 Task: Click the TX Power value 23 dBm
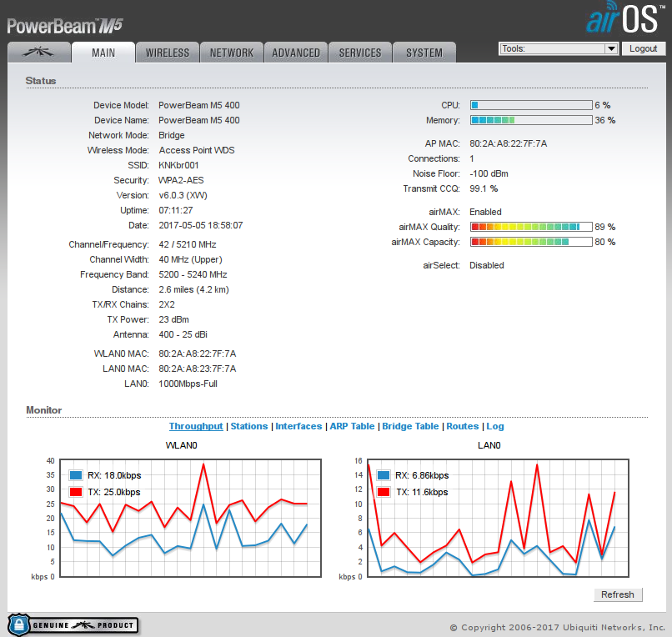pos(173,319)
